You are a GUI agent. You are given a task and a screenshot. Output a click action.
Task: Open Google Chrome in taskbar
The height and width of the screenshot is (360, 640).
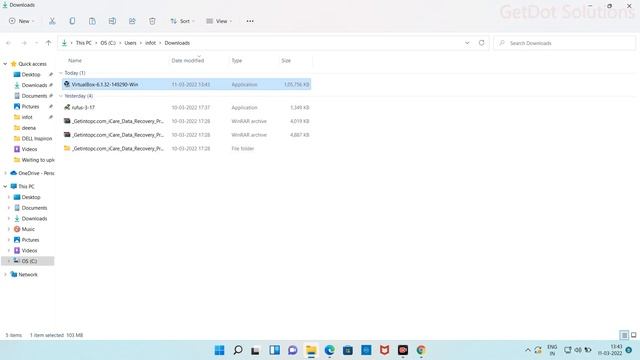click(421, 350)
